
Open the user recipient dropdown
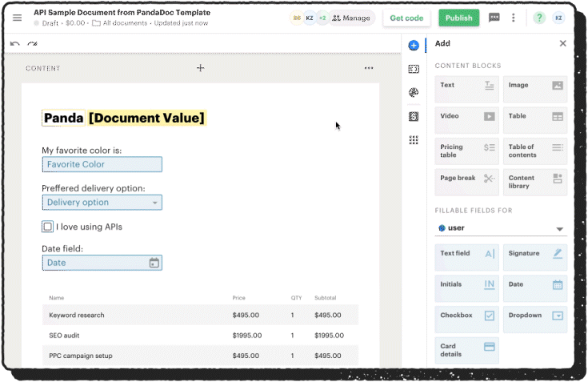pos(501,228)
